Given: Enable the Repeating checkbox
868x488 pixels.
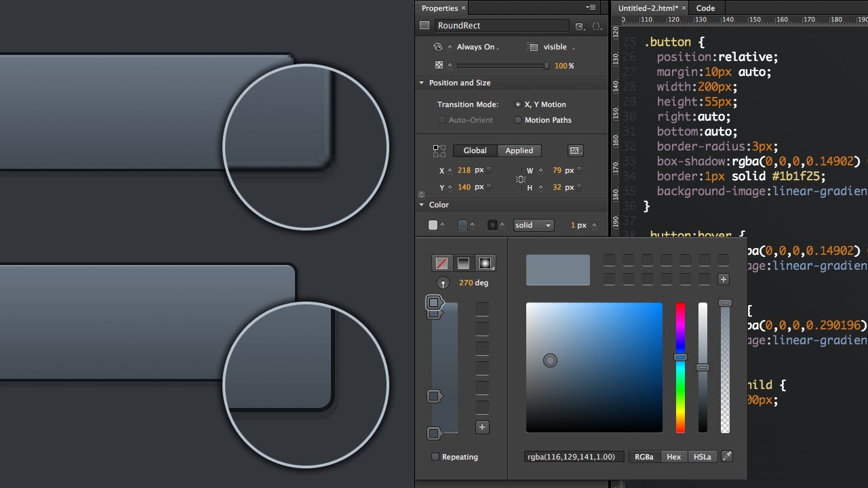Looking at the screenshot, I should pos(435,457).
